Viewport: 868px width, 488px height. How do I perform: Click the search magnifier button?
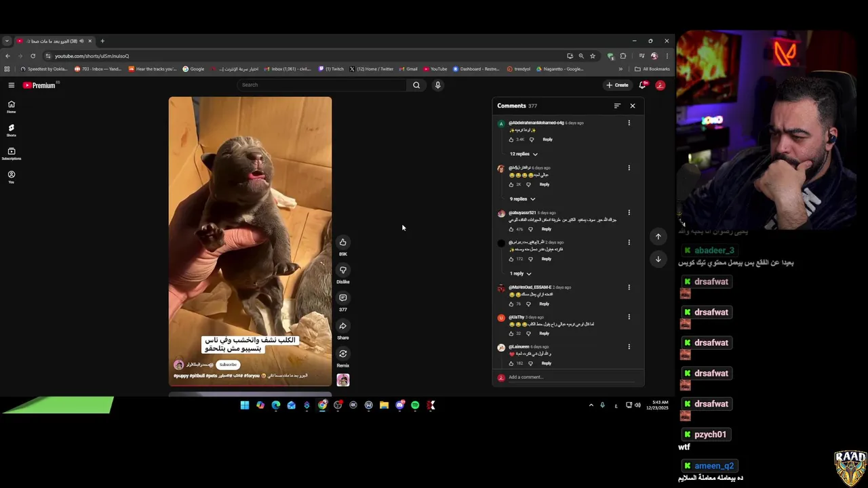(x=416, y=85)
